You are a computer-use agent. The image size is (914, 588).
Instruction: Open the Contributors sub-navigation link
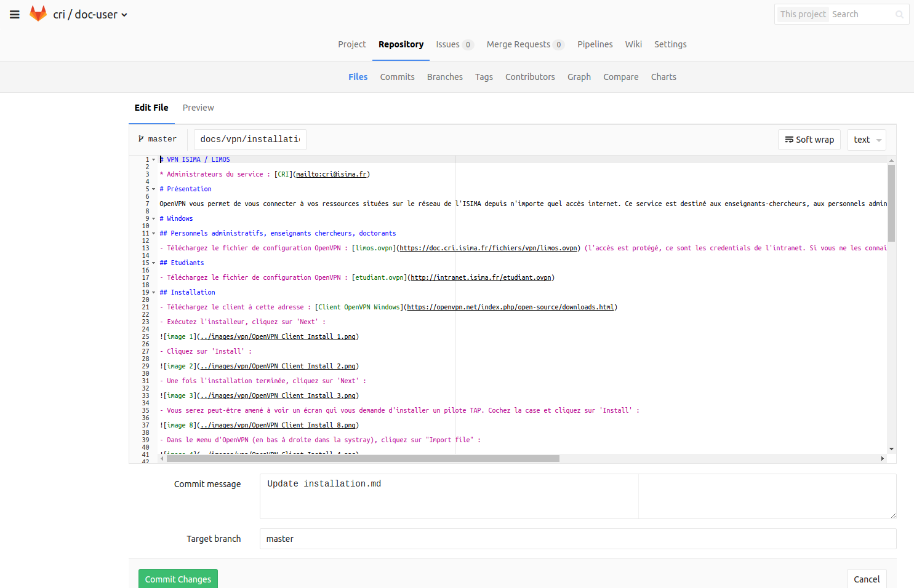pos(530,77)
